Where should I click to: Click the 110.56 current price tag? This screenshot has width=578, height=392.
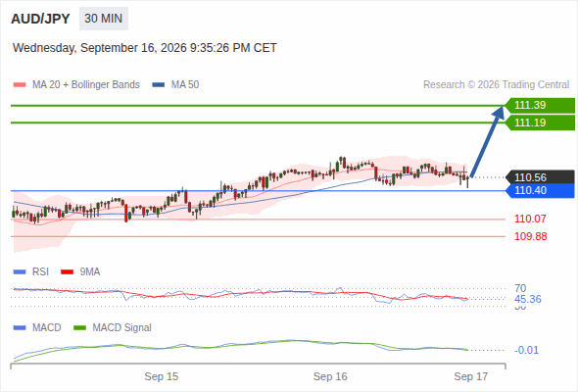click(540, 177)
